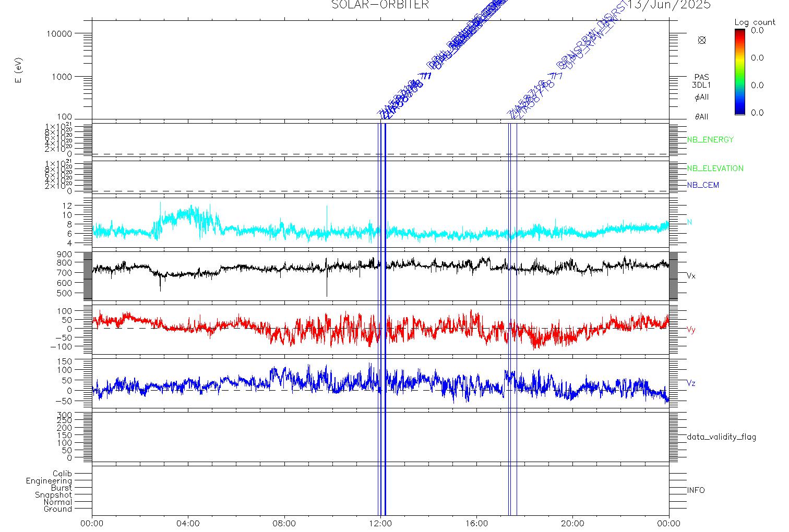Viewport: 789px width, 532px height.
Task: Click the 150 tick on Vz axis
Action: coord(65,361)
